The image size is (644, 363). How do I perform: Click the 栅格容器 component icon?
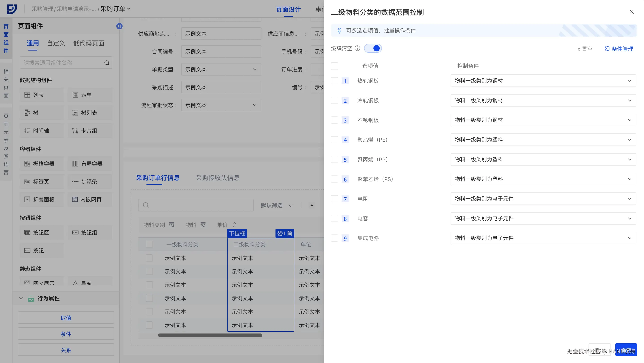click(27, 164)
